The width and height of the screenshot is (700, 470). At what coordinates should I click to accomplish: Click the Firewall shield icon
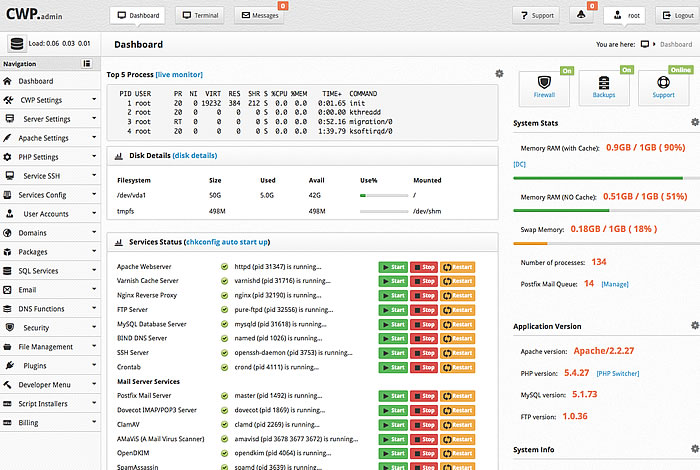click(545, 84)
